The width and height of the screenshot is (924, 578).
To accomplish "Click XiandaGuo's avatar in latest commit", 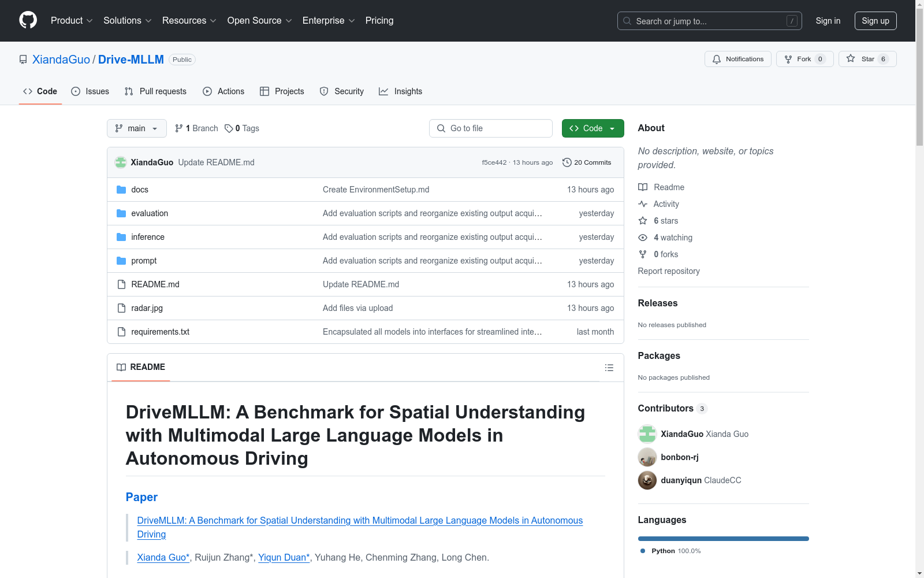I will (121, 162).
